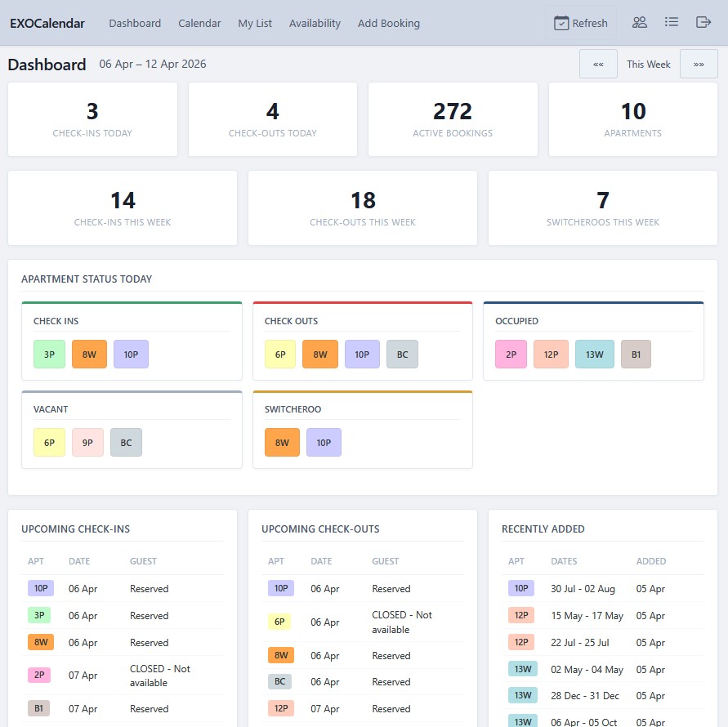Navigate to the Calendar page
The image size is (728, 727).
pyautogui.click(x=199, y=23)
